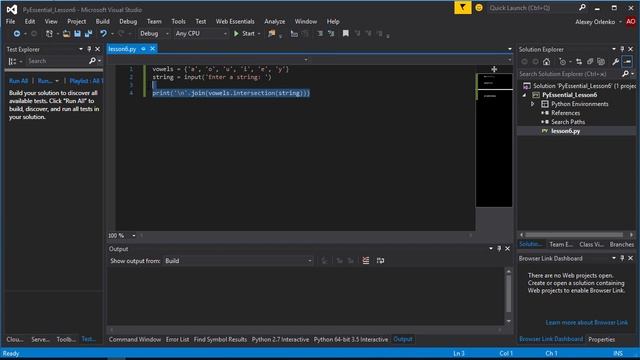
Task: Pin the Browser Link Dashboard panel
Action: pos(622,258)
